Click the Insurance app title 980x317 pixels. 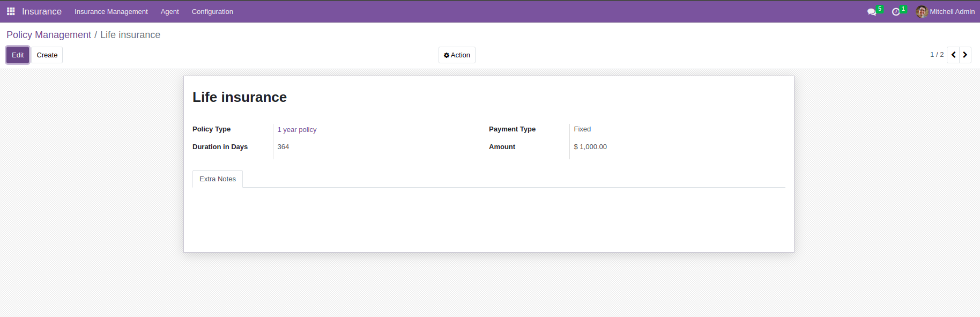click(x=42, y=12)
